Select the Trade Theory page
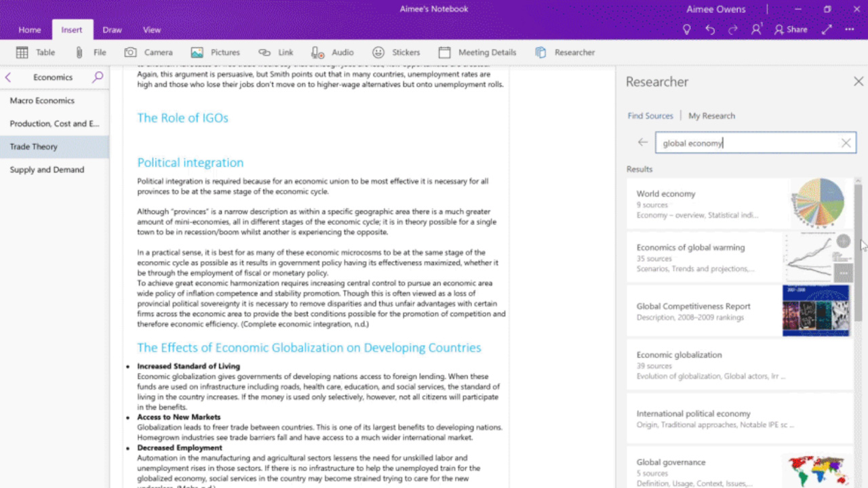 pyautogui.click(x=54, y=146)
